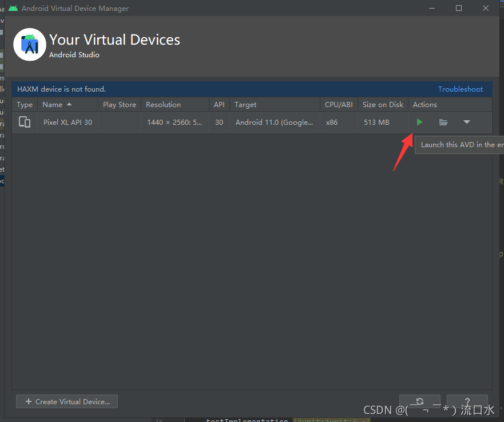Sort by the Name column header
This screenshot has height=422, width=504.
(x=68, y=105)
